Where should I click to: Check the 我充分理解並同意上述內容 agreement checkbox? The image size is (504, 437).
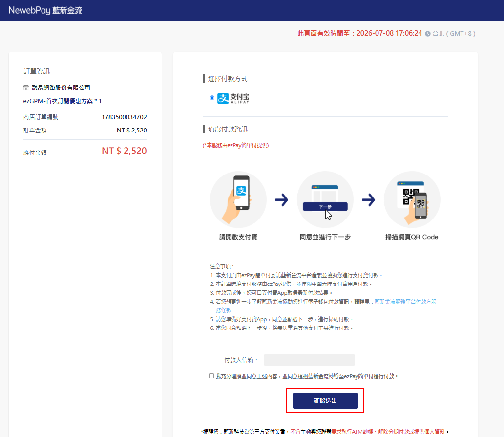211,376
